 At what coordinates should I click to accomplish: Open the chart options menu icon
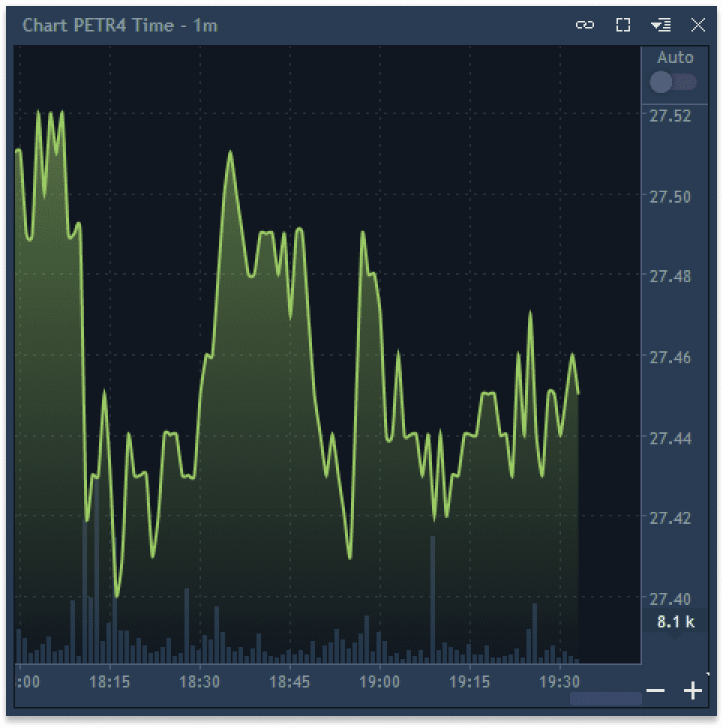click(661, 25)
